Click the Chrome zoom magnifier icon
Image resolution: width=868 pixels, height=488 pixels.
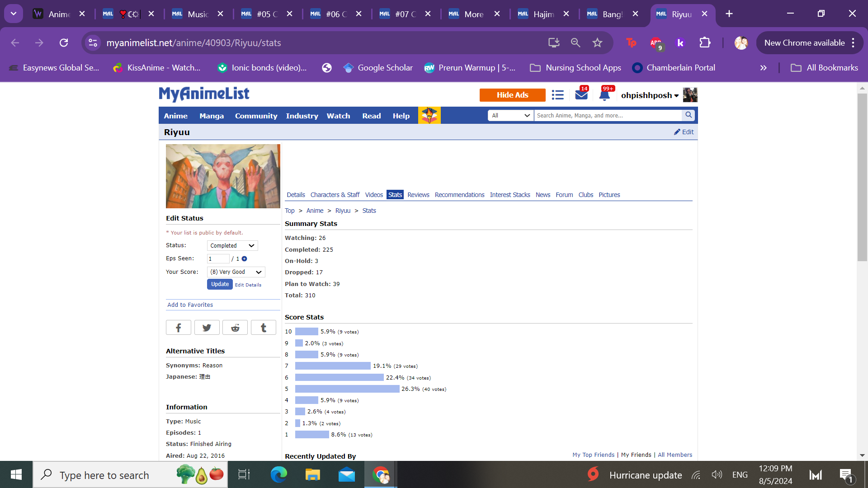[576, 43]
